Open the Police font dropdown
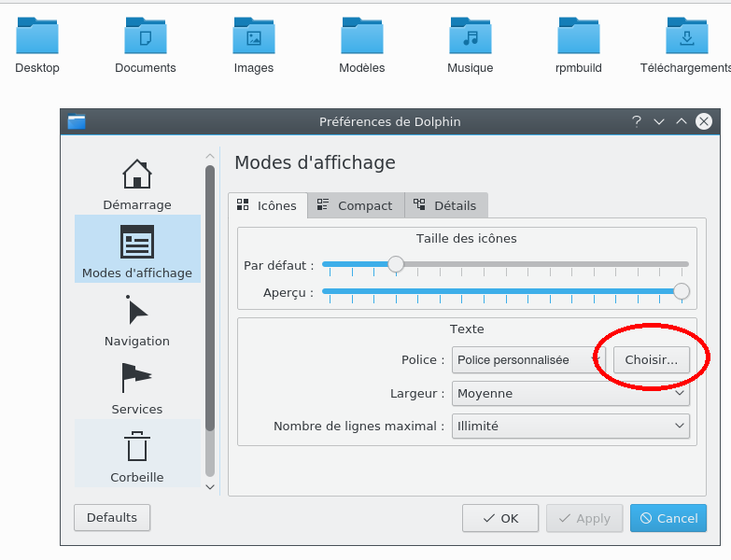The image size is (731, 560). click(528, 359)
